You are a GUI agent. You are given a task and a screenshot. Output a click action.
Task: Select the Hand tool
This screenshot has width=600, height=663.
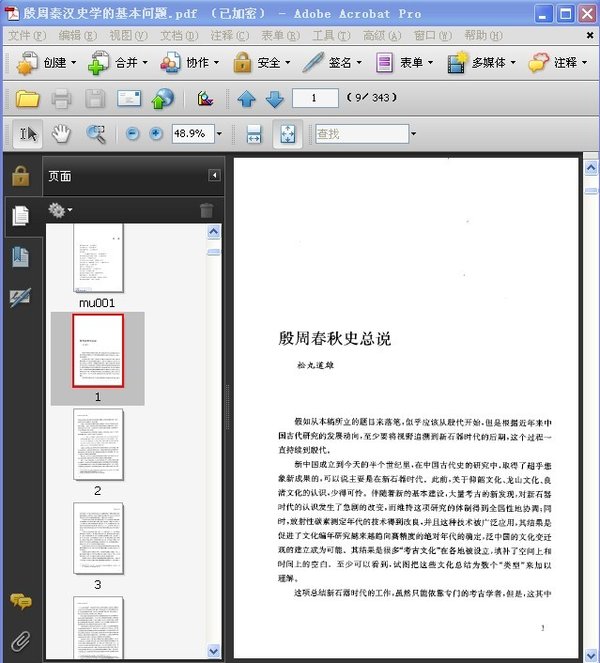tap(62, 133)
